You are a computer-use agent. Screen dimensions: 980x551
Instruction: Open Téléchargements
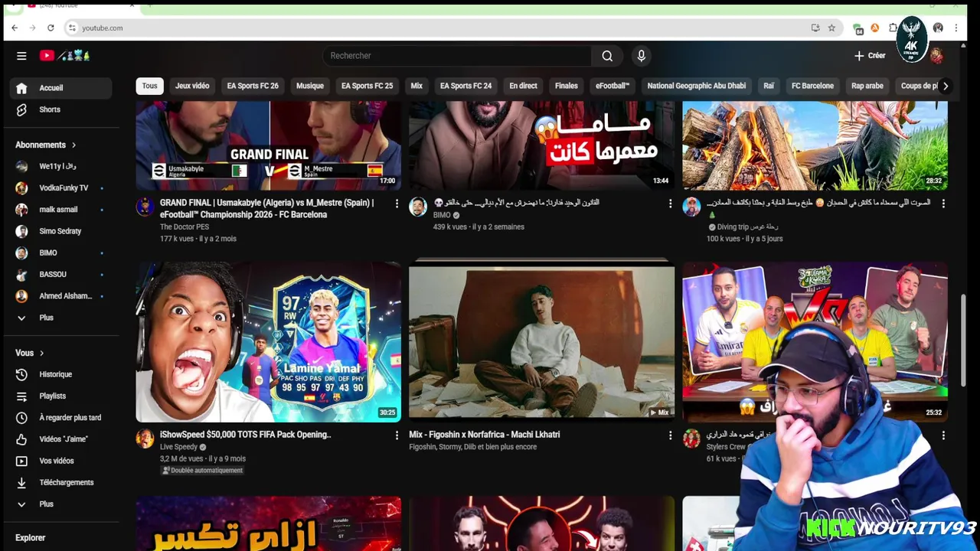61,482
